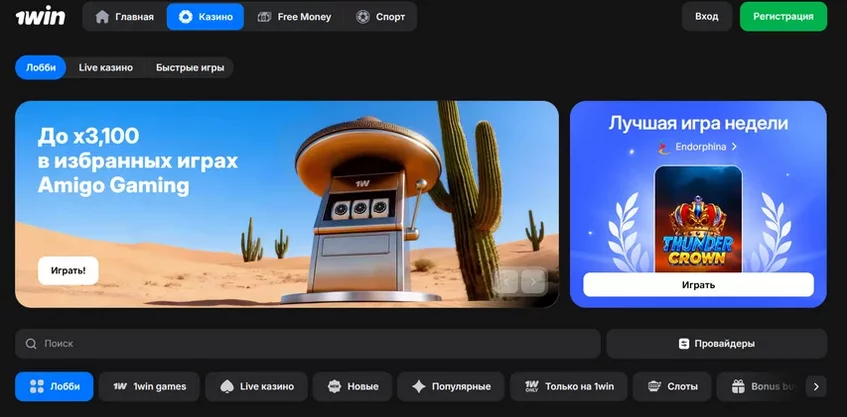Show next banner slide arrow
The height and width of the screenshot is (417, 847).
coord(533,282)
